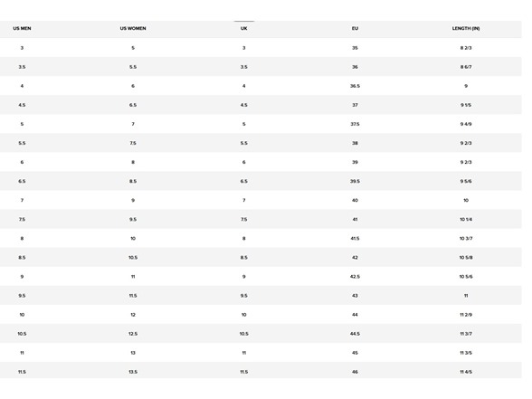The image size is (532, 399).
Task: Select the US WOMEN column header
Action: 133,29
